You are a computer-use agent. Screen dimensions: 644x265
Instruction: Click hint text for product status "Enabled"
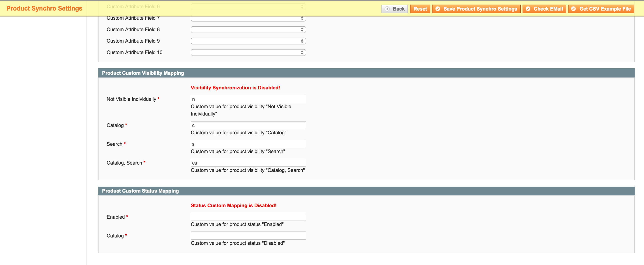tap(237, 224)
